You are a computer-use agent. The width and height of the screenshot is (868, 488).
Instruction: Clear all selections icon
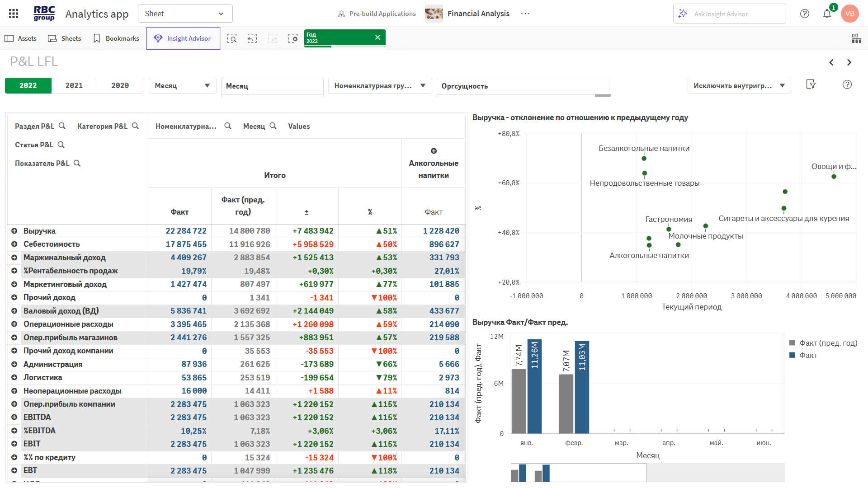(293, 38)
